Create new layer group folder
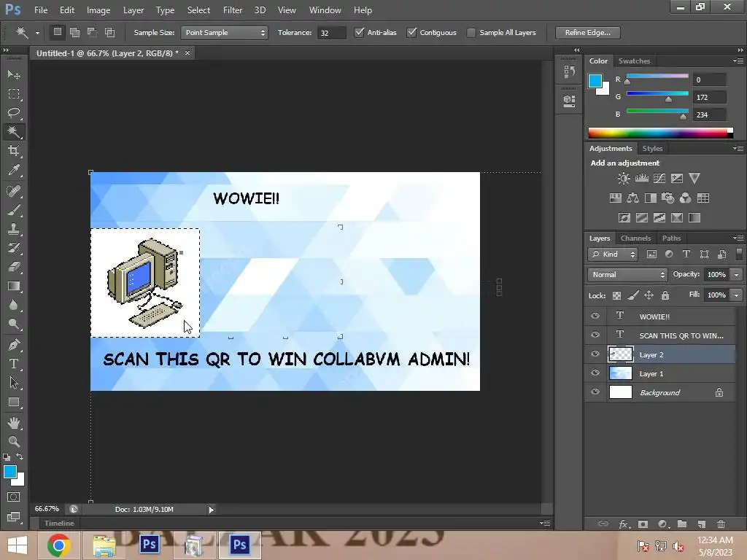The height and width of the screenshot is (560, 747). pyautogui.click(x=682, y=524)
